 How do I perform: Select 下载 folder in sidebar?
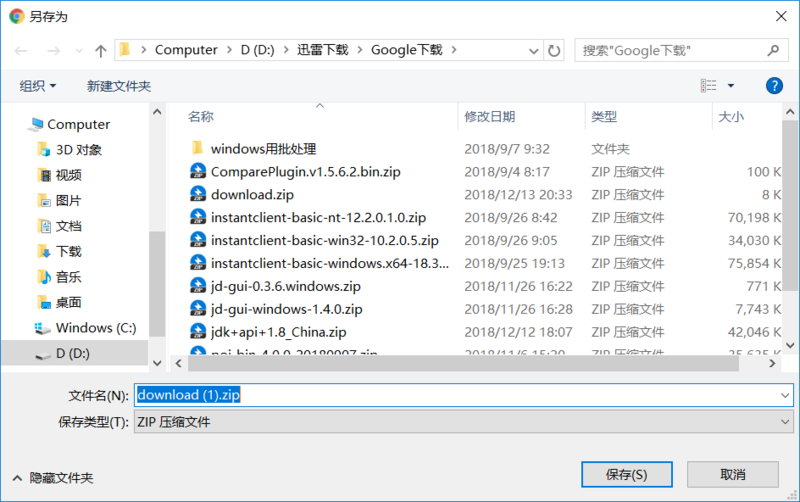coord(68,252)
